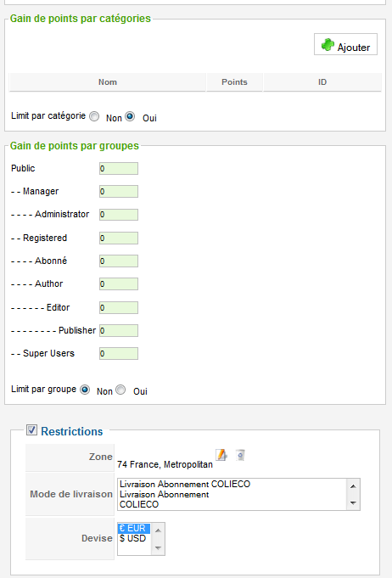
Task: Click the Administrator points input field
Action: (119, 215)
